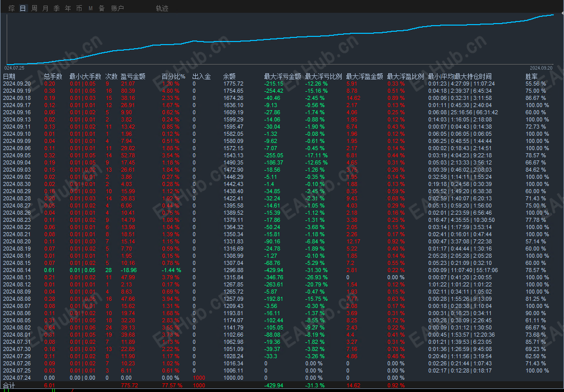564x392 pixels.
Task: Click the 最大浮亏金额 column header
Action: [x=283, y=76]
